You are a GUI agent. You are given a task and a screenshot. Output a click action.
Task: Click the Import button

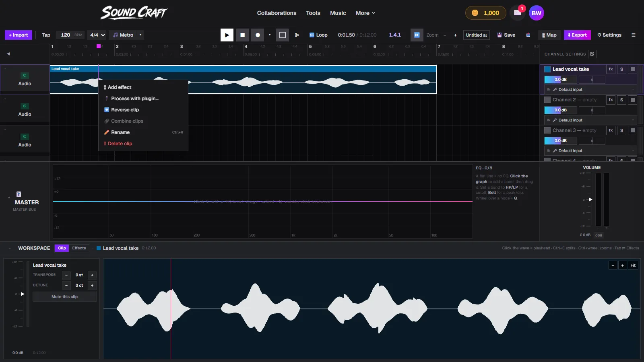pyautogui.click(x=19, y=35)
